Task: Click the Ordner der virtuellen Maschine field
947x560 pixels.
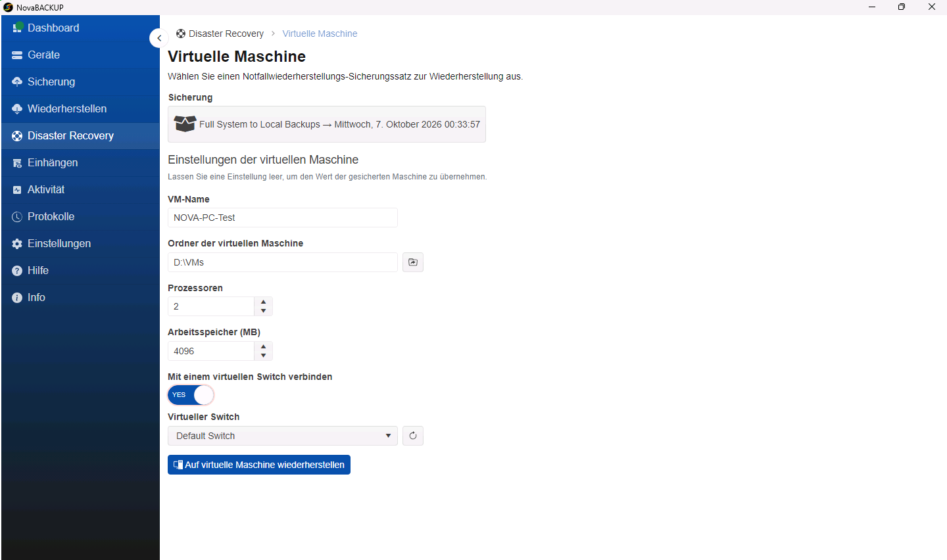Action: point(283,262)
